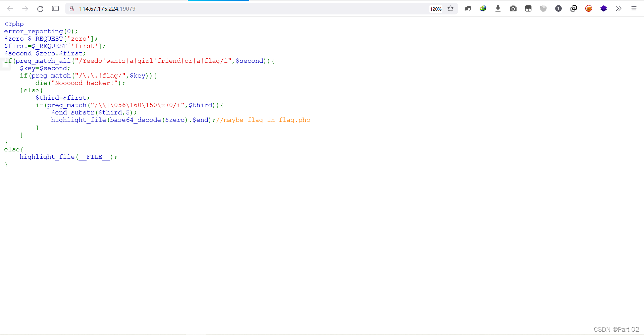Toggle the browser sidebar view
The height and width of the screenshot is (335, 644).
[x=55, y=9]
